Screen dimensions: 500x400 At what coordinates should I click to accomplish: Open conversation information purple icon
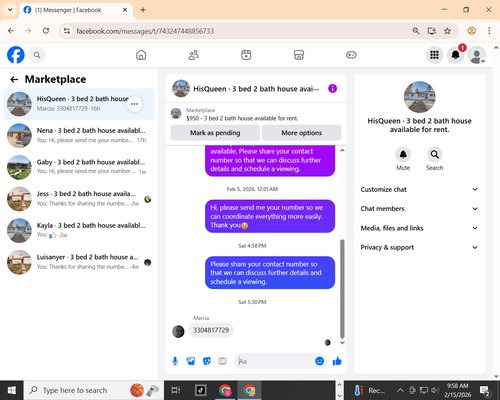pos(332,89)
